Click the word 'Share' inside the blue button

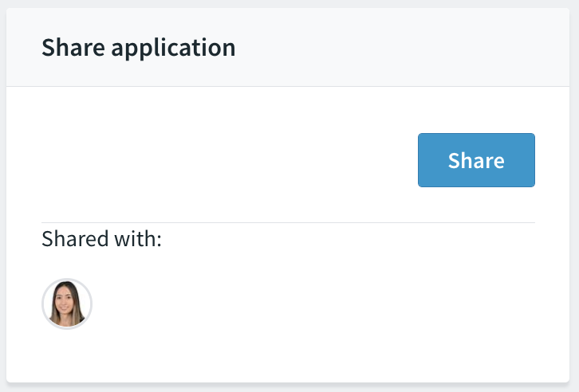(x=476, y=160)
